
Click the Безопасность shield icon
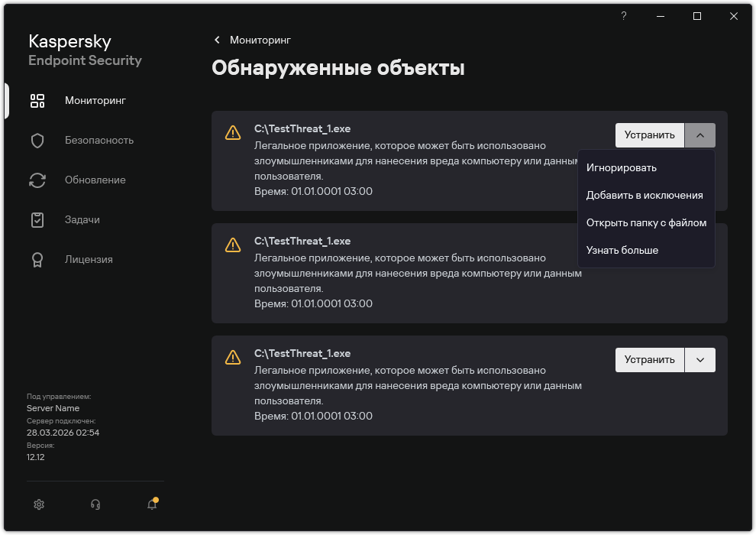tap(37, 141)
